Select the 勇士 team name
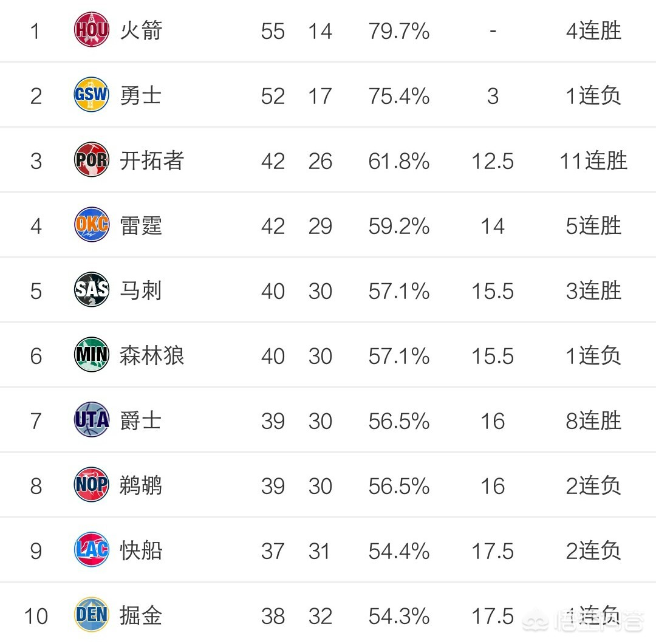Viewport: 656px width, 644px height. tap(141, 95)
